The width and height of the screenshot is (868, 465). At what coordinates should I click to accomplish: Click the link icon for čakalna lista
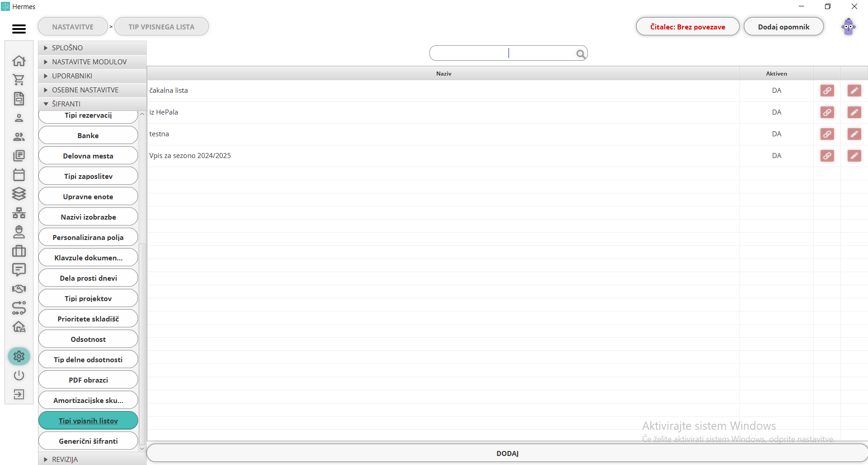(827, 91)
